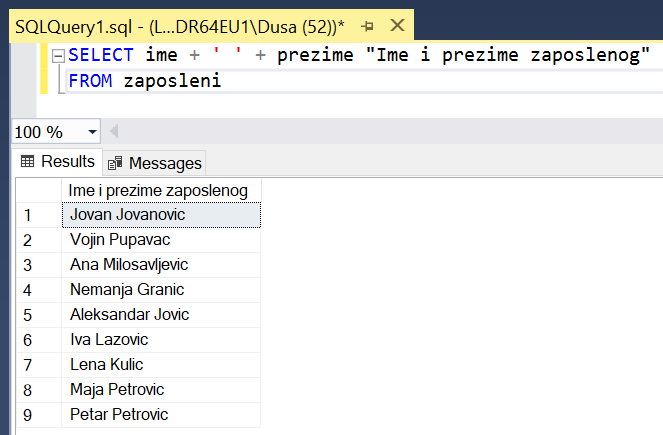This screenshot has width=663, height=435.
Task: Click the editor's left scroll arrow
Action: coord(113,132)
